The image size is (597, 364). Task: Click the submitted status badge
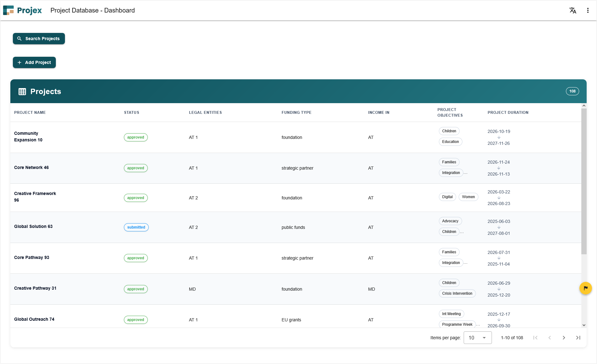(x=136, y=227)
